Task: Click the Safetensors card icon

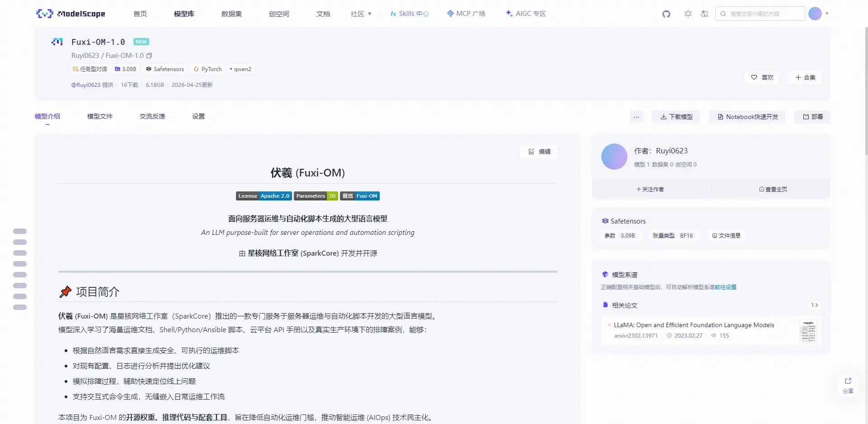Action: (605, 221)
